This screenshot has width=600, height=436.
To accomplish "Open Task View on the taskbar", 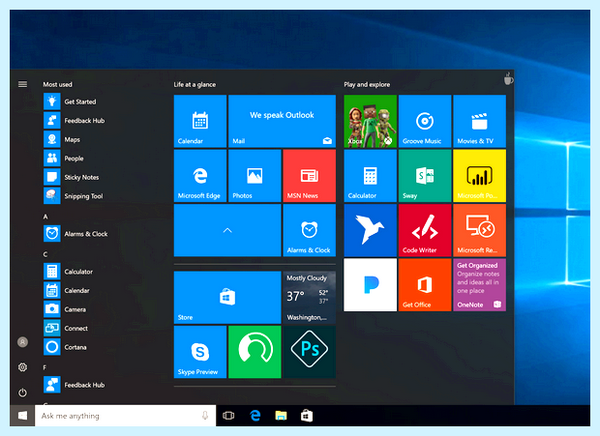I will point(228,416).
